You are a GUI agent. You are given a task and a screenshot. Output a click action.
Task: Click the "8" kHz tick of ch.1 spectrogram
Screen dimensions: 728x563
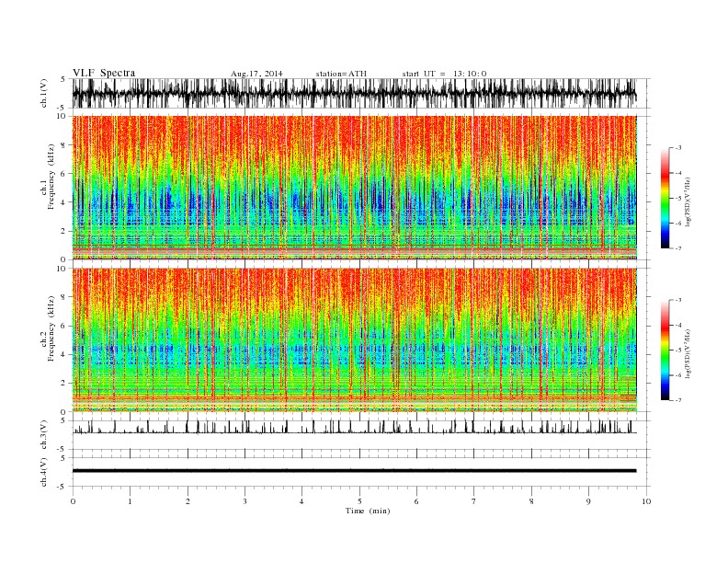click(x=64, y=145)
